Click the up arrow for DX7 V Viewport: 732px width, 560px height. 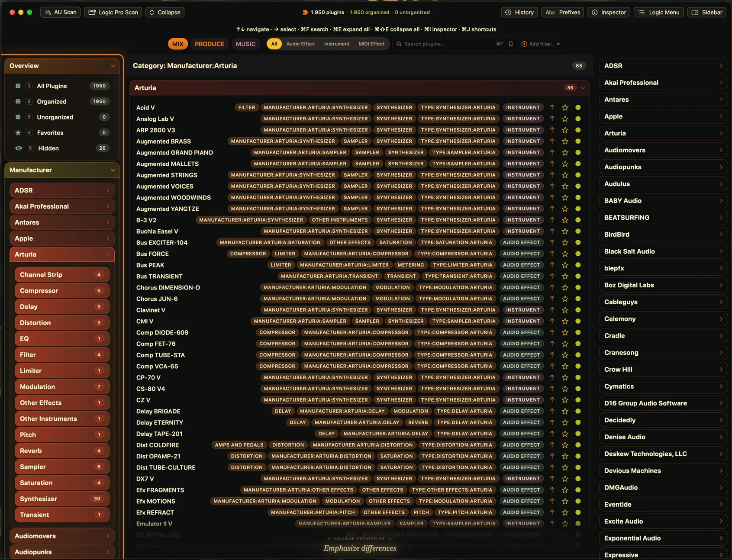click(x=552, y=479)
